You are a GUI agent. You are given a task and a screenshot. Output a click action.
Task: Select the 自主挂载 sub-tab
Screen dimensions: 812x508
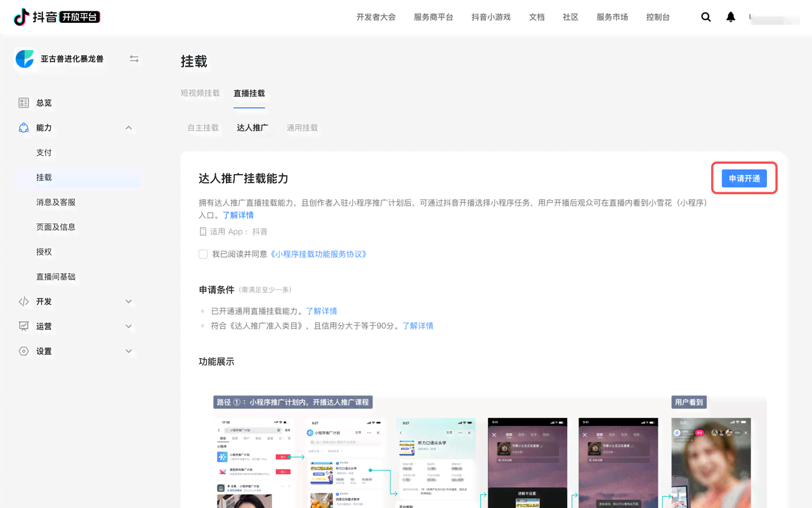[x=203, y=128]
